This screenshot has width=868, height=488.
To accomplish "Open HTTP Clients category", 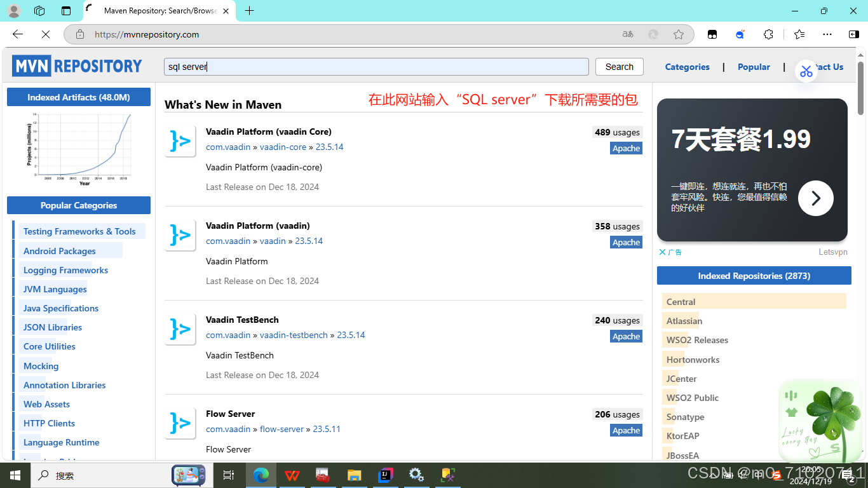I will coord(49,423).
